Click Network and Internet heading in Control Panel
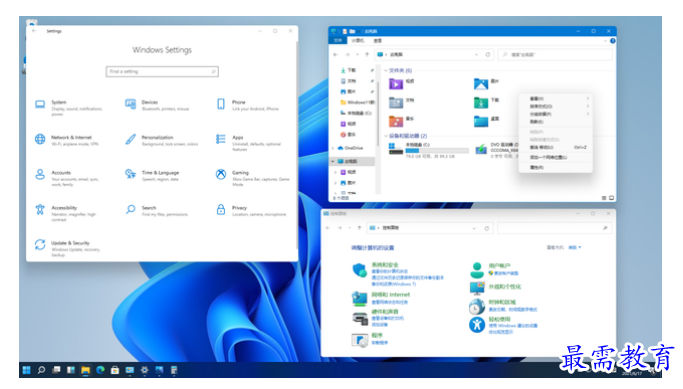 [x=391, y=294]
